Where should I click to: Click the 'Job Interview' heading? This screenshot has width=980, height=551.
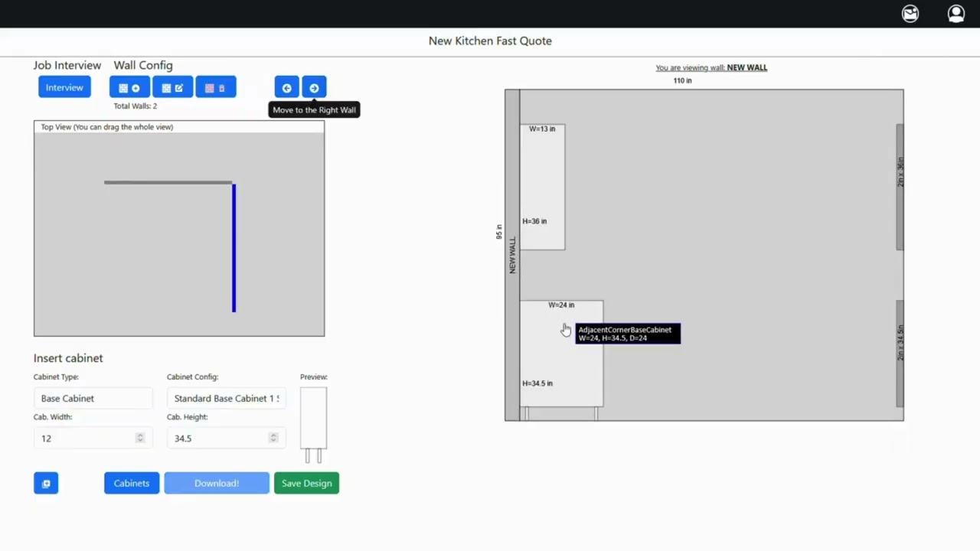[67, 66]
